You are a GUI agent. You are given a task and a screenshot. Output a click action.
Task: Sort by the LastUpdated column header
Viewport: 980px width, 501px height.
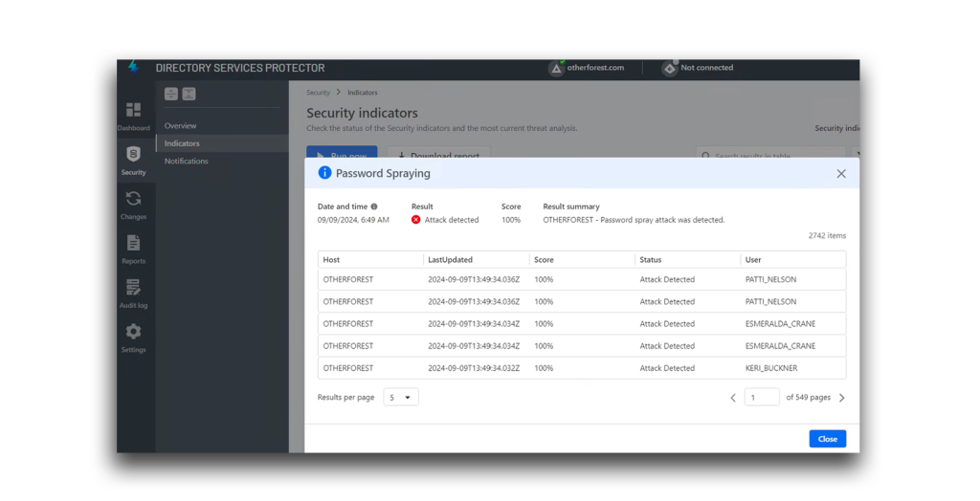coord(450,260)
